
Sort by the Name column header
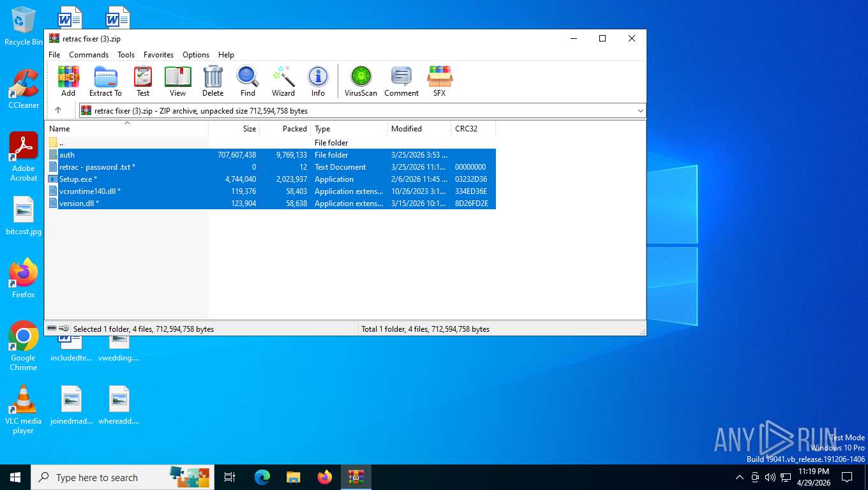click(126, 129)
